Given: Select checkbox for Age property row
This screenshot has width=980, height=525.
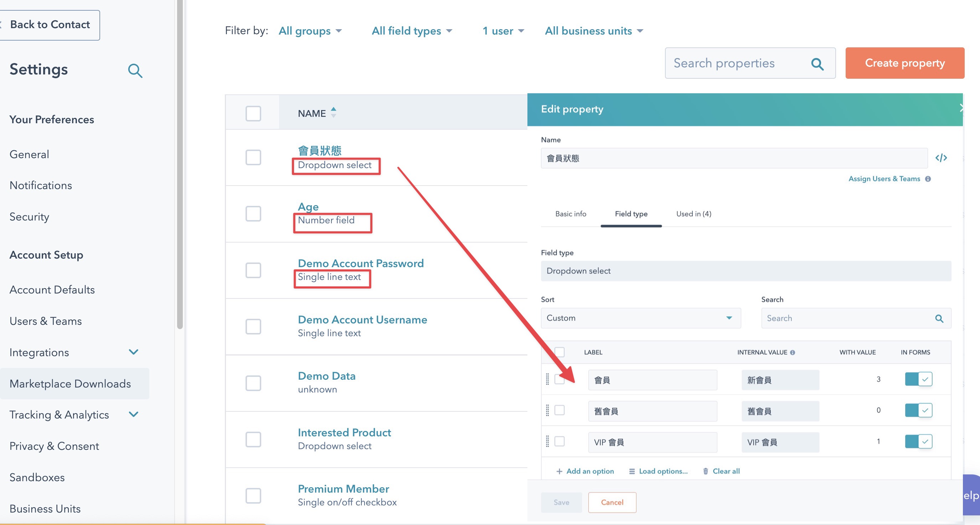Looking at the screenshot, I should click(x=253, y=214).
